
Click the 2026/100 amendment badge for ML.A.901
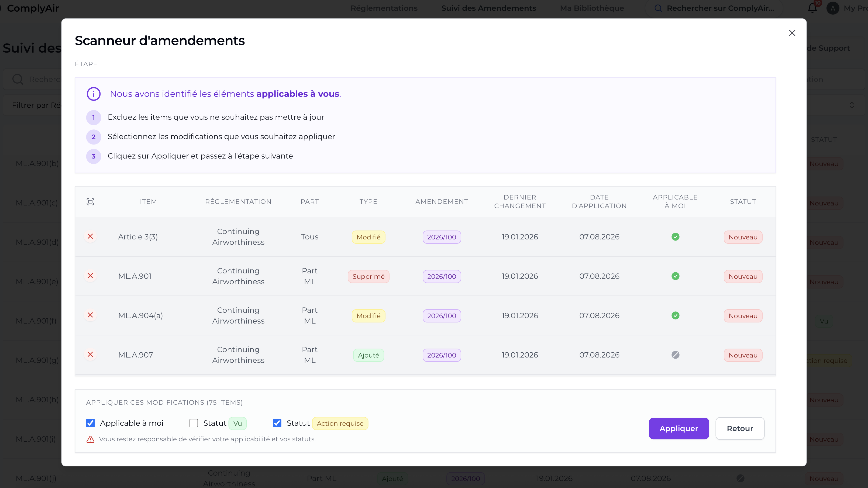tap(442, 276)
